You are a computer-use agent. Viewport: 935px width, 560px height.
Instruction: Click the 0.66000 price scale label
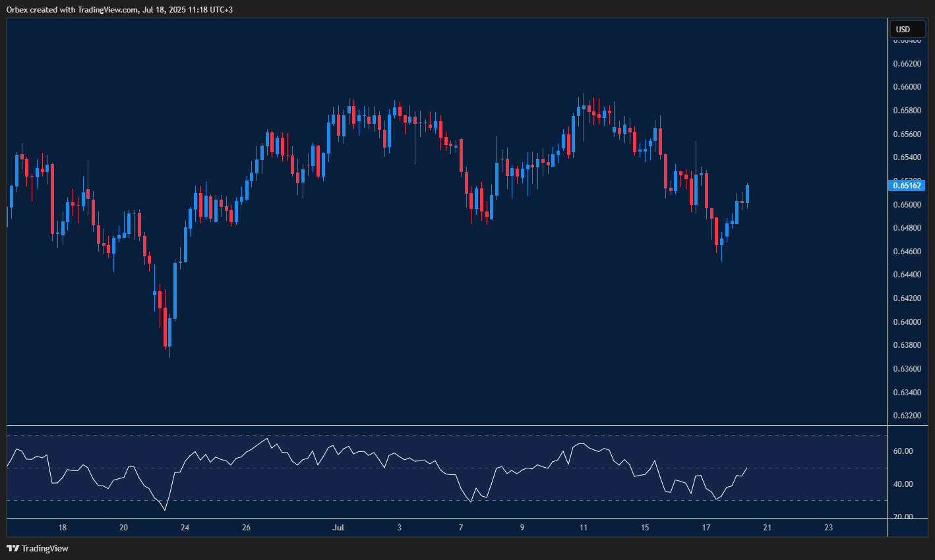906,86
